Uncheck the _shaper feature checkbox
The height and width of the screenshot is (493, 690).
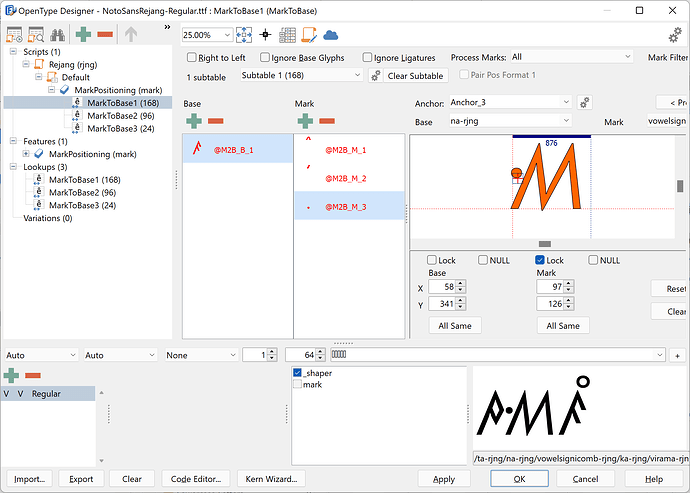297,373
